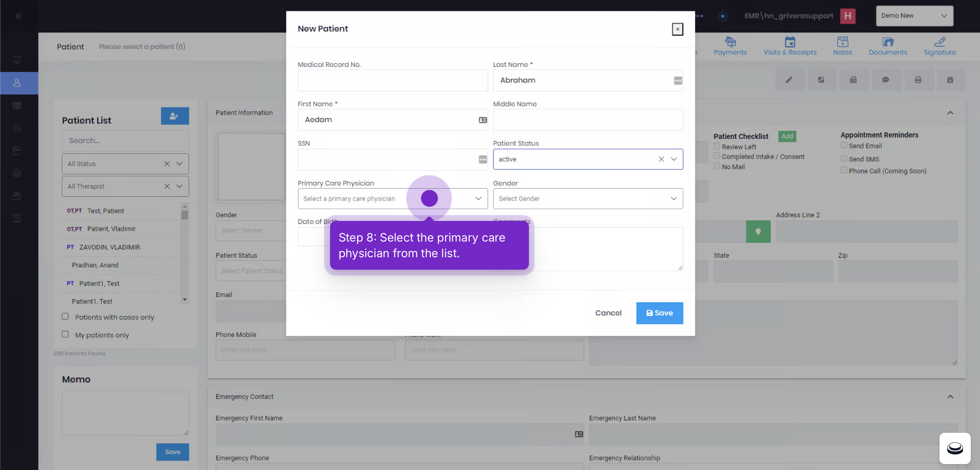This screenshot has height=470, width=980.
Task: Open the All Therapist filter dropdown arrow
Action: coord(179,186)
